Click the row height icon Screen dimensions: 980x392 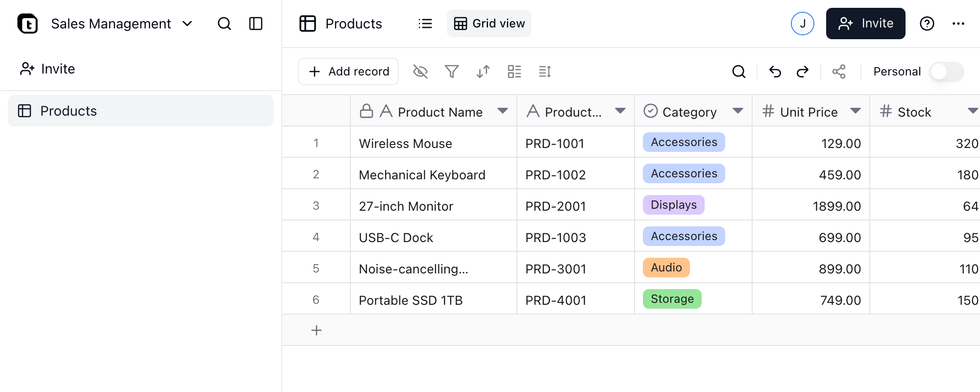[545, 72]
